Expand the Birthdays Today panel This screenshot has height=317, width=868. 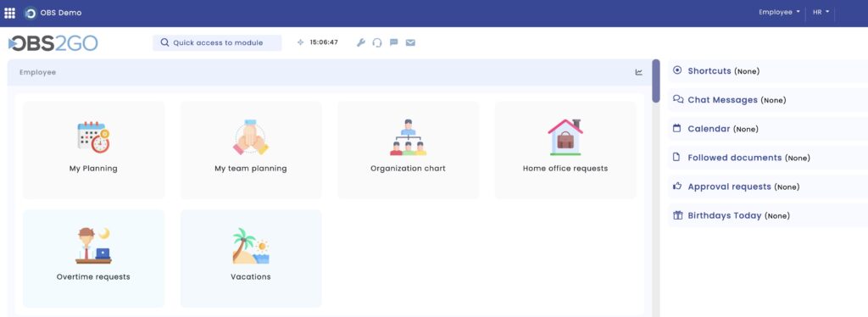tap(768, 215)
